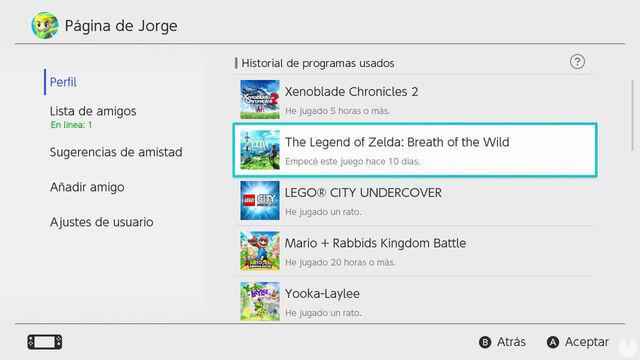The width and height of the screenshot is (640, 360).
Task: Click the history list scrollbar
Action: click(633, 116)
